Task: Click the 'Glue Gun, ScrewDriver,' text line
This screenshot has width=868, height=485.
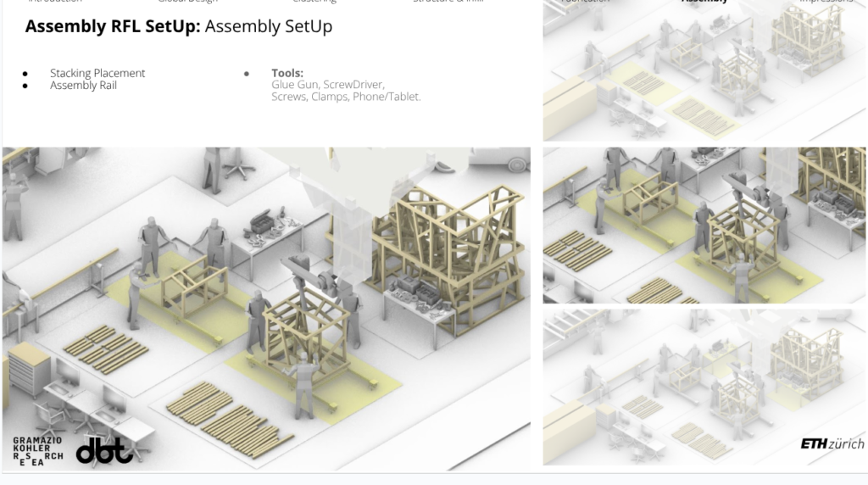Action: (327, 85)
